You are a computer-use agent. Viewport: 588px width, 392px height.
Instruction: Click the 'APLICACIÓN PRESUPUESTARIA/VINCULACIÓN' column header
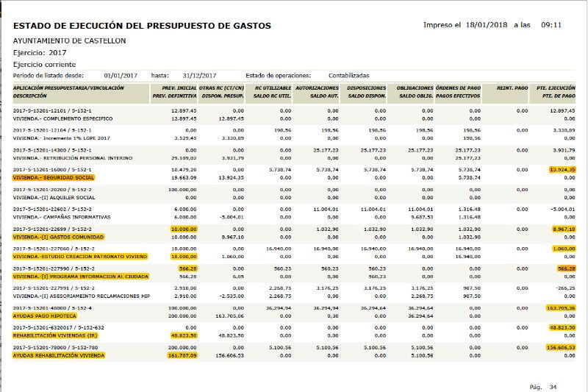[x=67, y=88]
